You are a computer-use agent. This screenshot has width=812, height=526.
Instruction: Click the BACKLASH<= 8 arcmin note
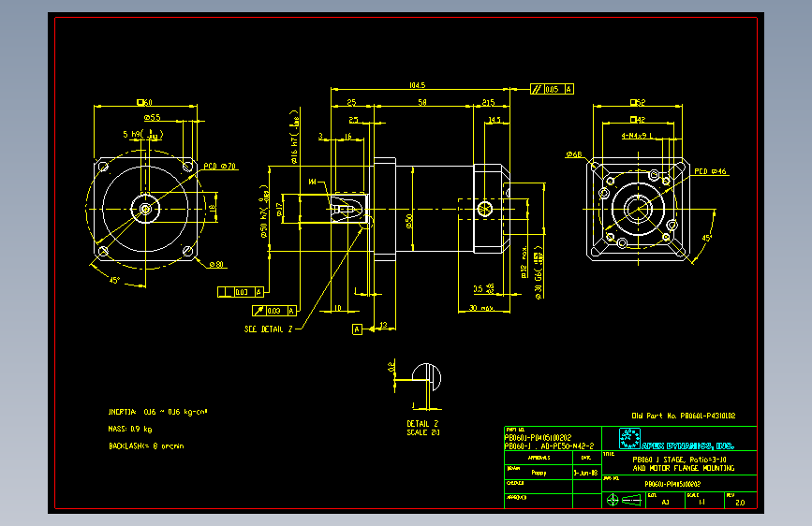coord(146,446)
